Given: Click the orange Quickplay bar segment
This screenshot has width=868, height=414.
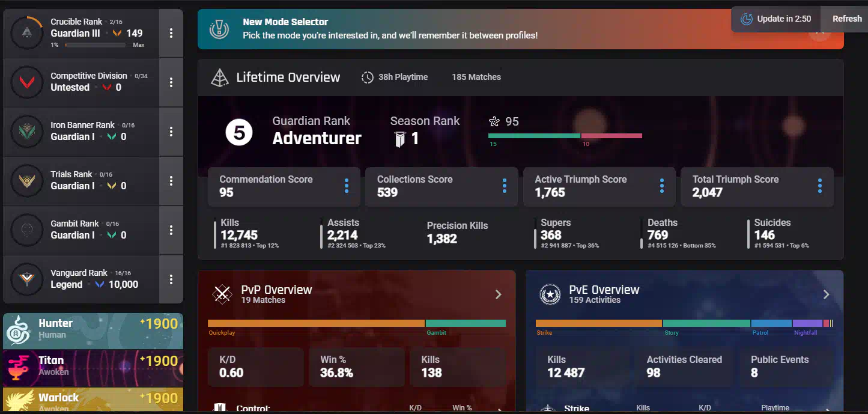Looking at the screenshot, I should tap(316, 323).
